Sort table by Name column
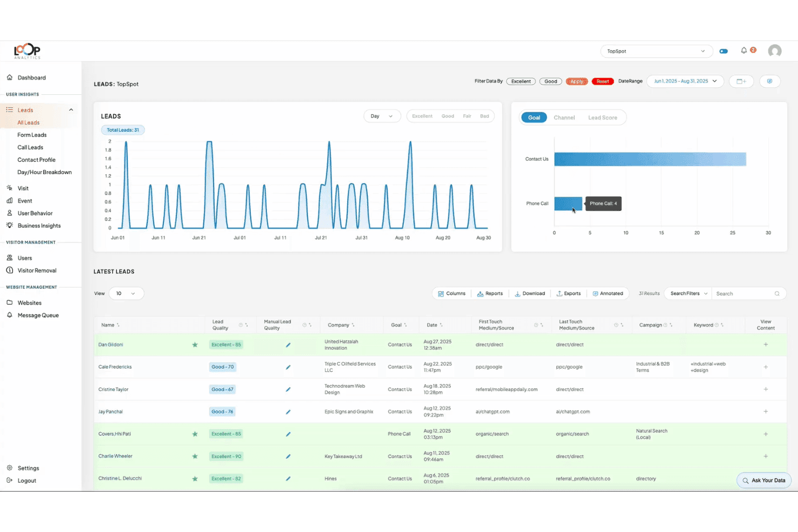 [x=118, y=325]
